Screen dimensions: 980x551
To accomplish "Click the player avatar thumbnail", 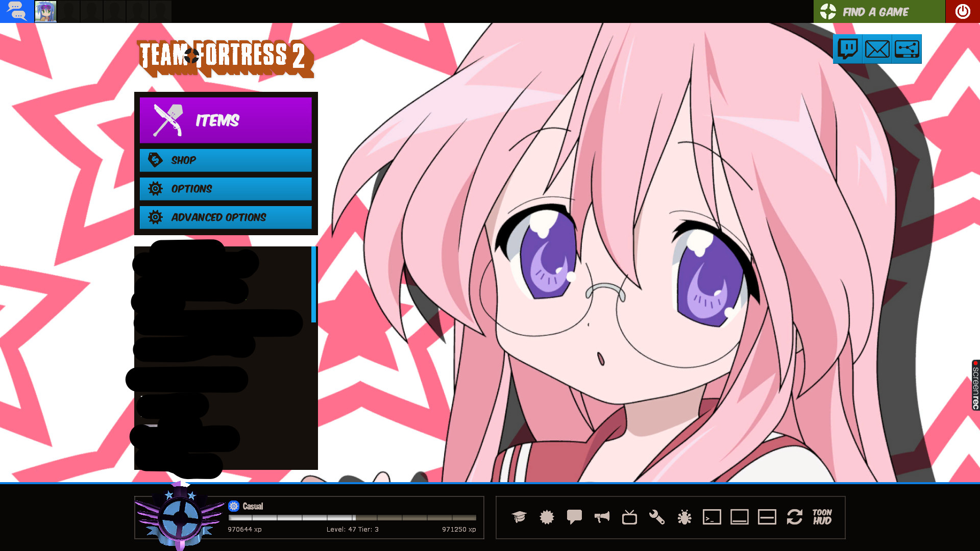I will pyautogui.click(x=45, y=11).
